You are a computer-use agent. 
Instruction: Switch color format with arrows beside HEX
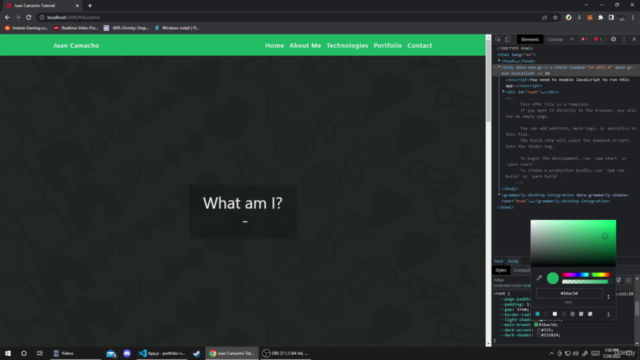point(608,296)
